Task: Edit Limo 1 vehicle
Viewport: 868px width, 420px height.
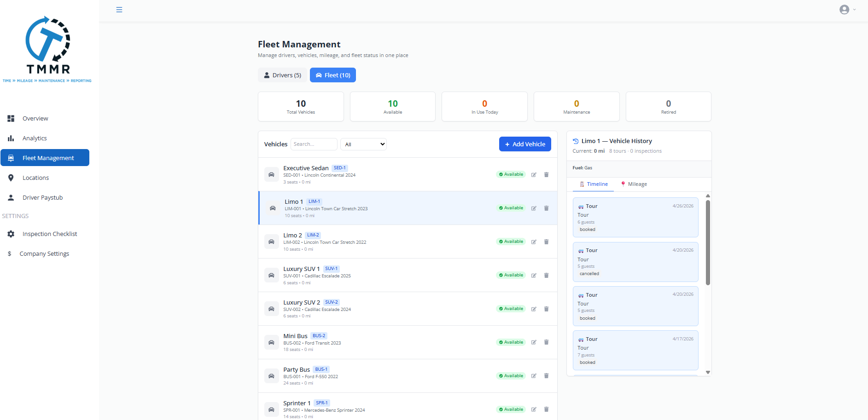Action: tap(534, 208)
